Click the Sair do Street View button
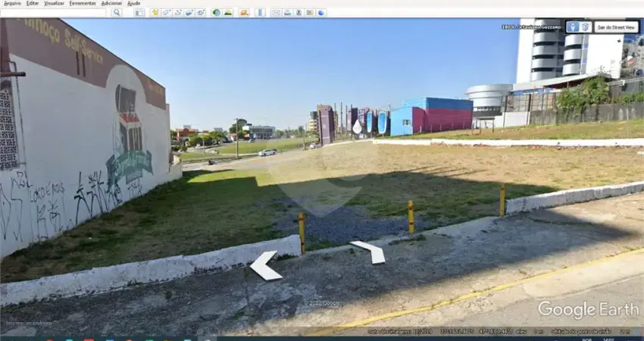Screen dimensions: 644x341 point(615,27)
